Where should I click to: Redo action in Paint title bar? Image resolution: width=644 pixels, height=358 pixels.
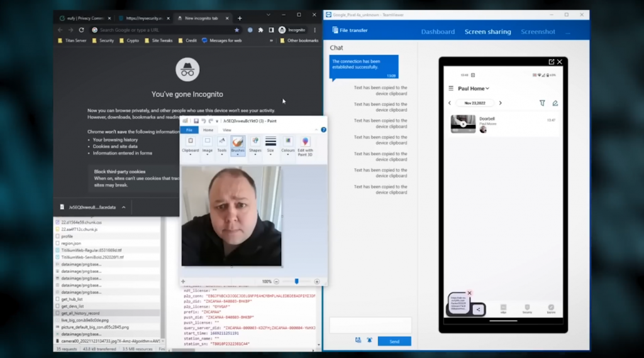coord(210,121)
